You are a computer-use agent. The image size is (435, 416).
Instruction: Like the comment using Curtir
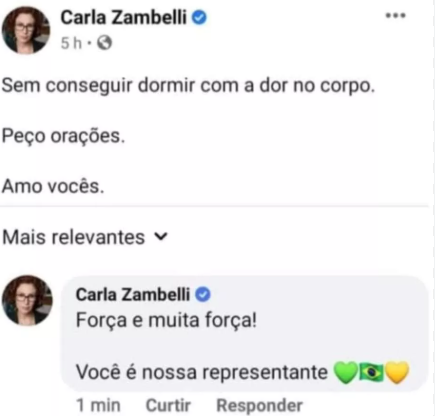pyautogui.click(x=168, y=405)
